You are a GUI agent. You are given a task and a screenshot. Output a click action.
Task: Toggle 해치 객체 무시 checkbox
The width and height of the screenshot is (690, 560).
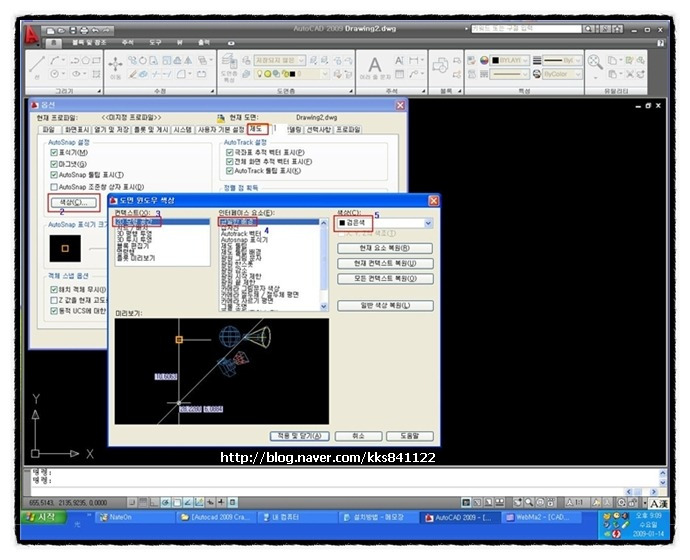click(54, 289)
